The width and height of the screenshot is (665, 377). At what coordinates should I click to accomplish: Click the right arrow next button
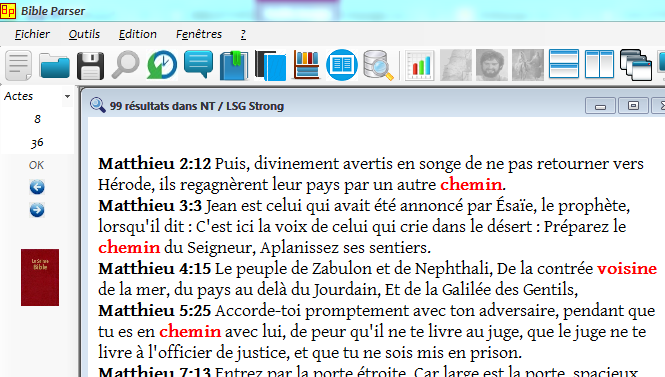click(x=37, y=210)
